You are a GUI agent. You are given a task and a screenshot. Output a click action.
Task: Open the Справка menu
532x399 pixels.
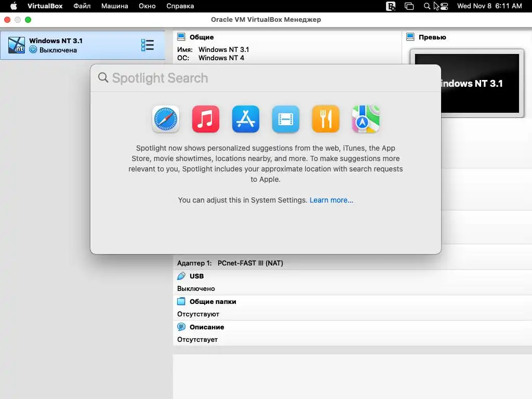click(180, 6)
